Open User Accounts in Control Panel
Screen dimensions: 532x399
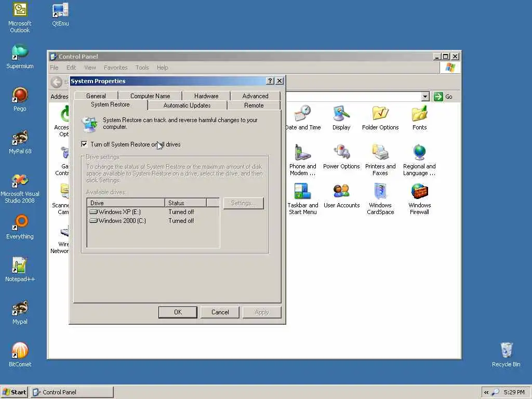[x=341, y=196]
